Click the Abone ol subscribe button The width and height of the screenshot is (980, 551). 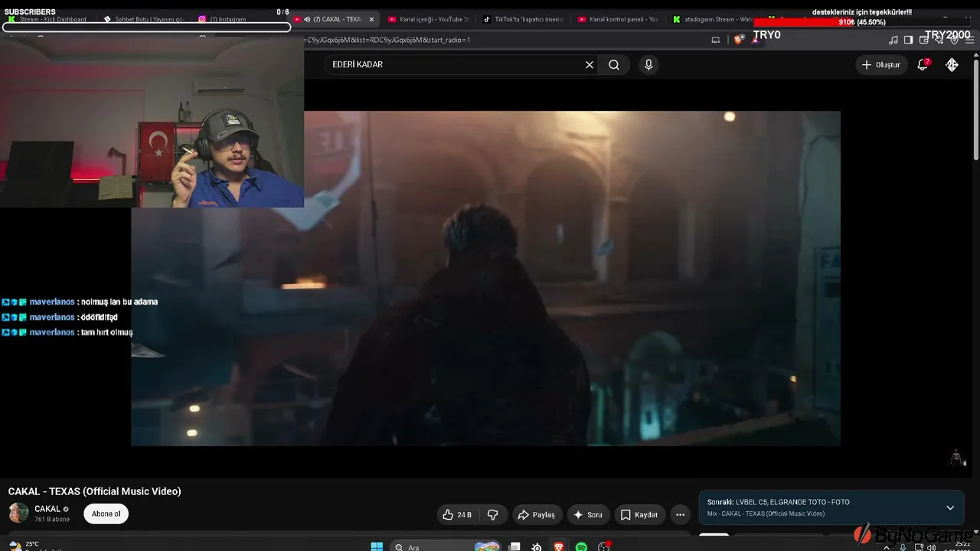click(106, 514)
